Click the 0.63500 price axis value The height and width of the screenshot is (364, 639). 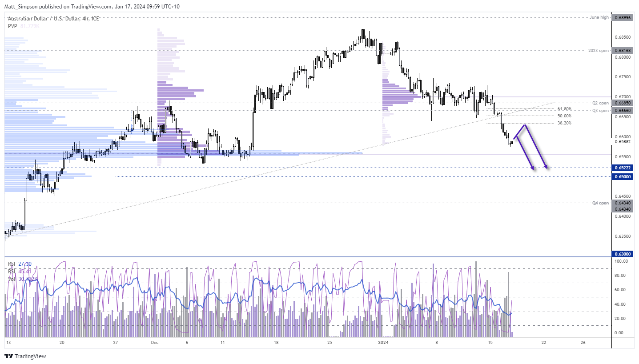(x=623, y=236)
